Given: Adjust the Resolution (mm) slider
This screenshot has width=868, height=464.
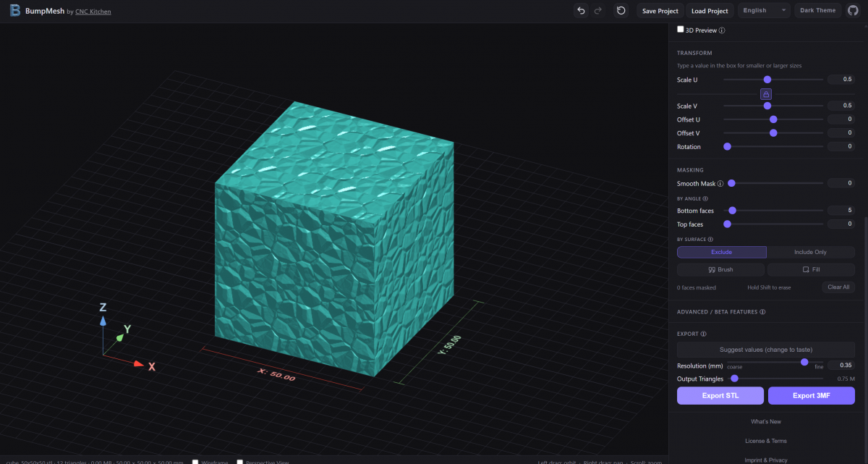Looking at the screenshot, I should click(775, 362).
